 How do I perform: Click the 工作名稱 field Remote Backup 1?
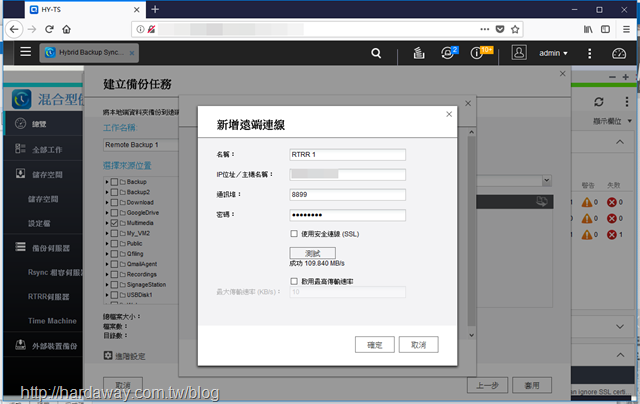141,145
